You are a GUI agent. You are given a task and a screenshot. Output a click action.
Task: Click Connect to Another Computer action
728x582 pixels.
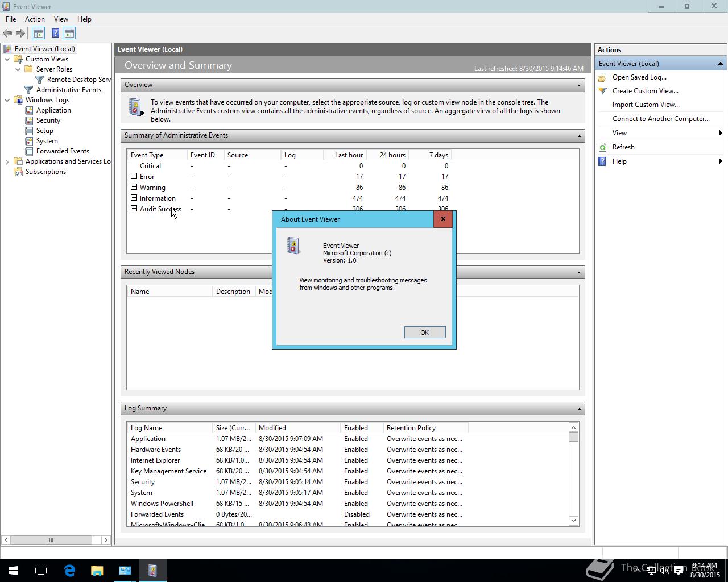tap(661, 119)
